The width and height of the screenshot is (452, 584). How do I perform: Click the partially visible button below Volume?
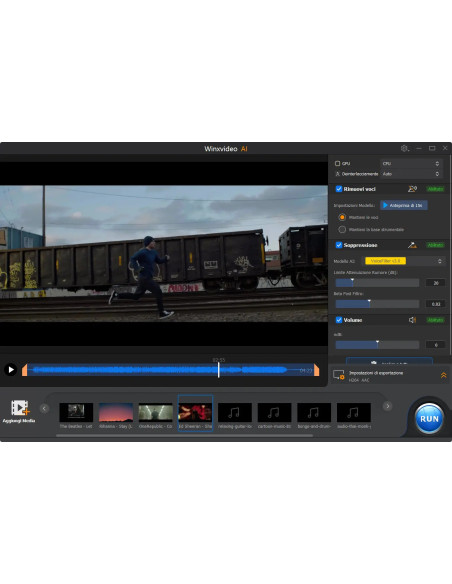point(389,361)
